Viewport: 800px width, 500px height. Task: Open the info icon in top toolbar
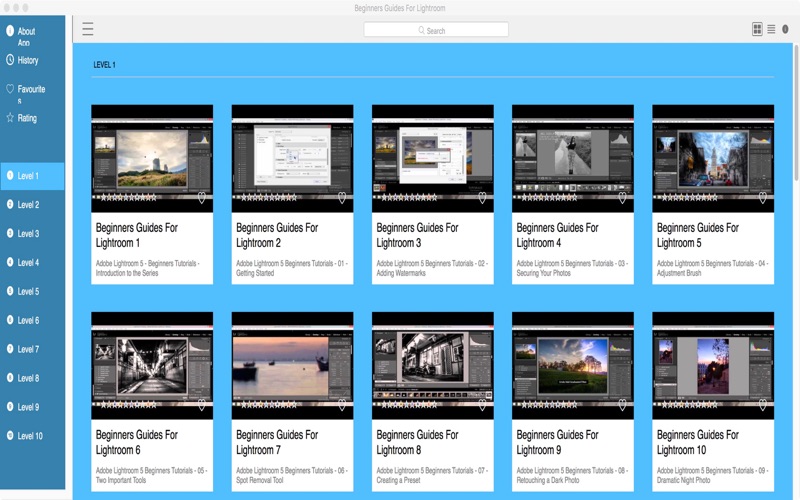click(785, 29)
